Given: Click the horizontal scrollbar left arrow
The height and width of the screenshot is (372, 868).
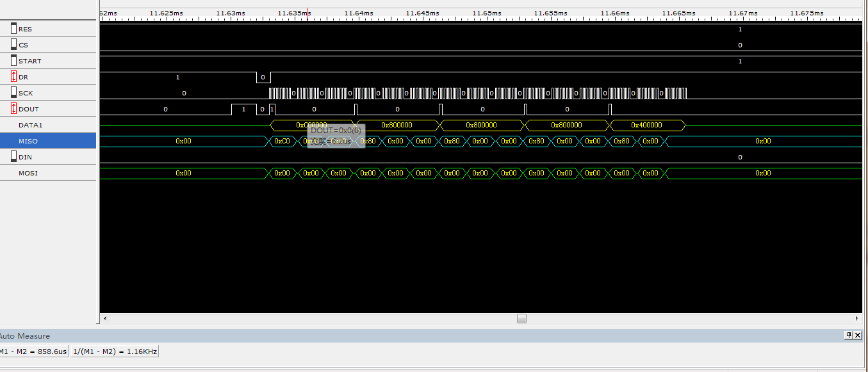Looking at the screenshot, I should coord(105,318).
